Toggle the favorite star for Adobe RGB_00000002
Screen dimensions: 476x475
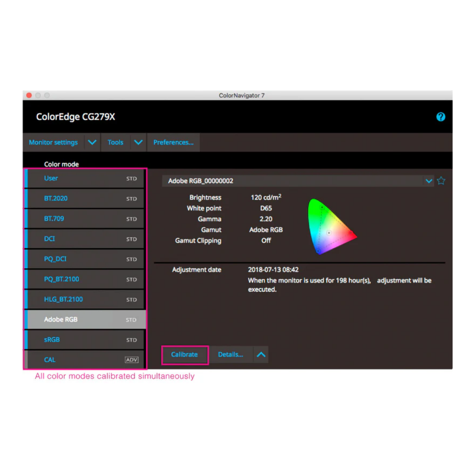441,181
